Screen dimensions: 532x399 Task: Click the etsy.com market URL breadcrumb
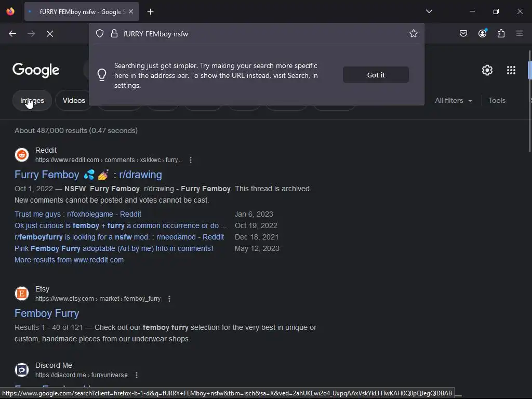tap(98, 299)
